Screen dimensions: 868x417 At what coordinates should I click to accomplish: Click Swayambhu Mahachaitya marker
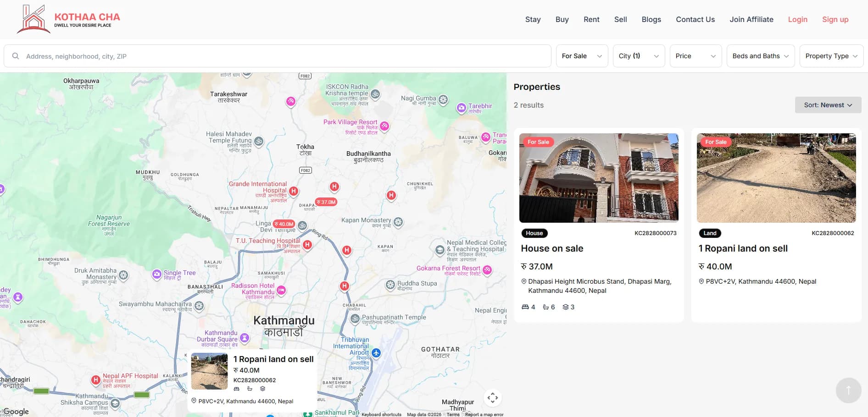tap(199, 306)
